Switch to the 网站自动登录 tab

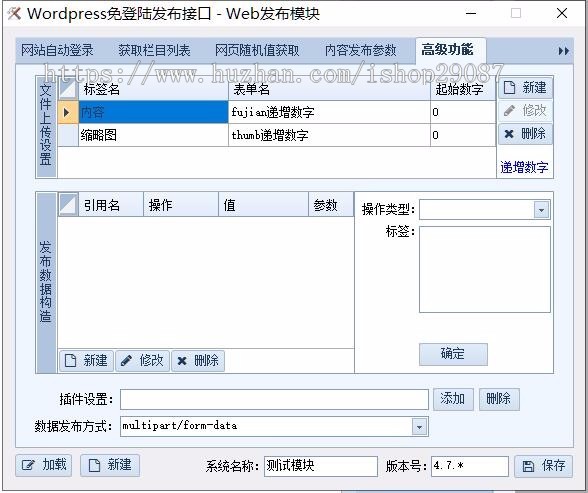(x=57, y=50)
